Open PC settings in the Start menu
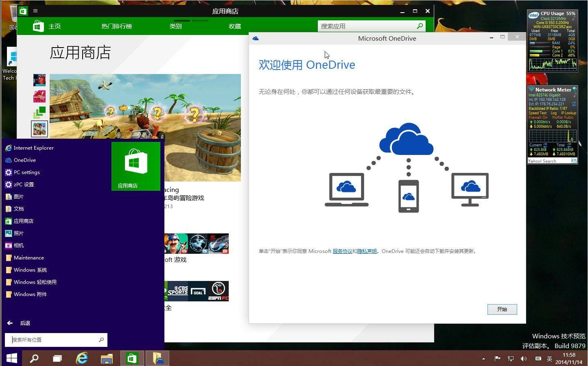 (x=27, y=172)
